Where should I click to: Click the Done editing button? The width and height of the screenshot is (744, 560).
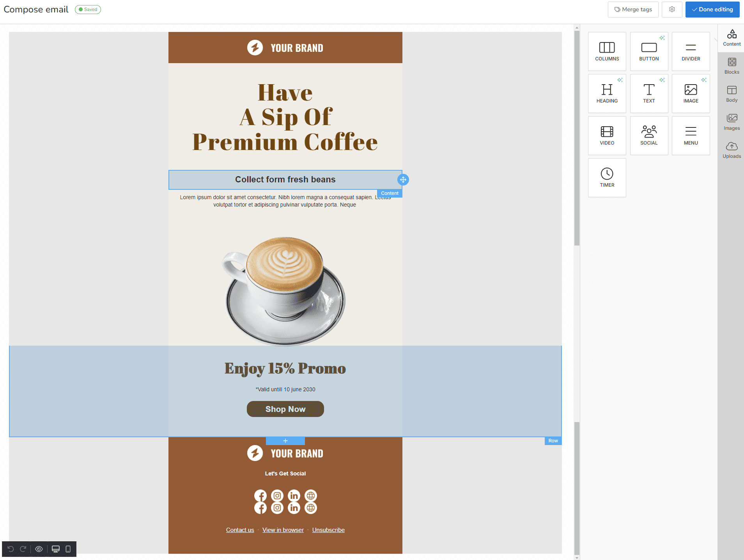point(712,9)
